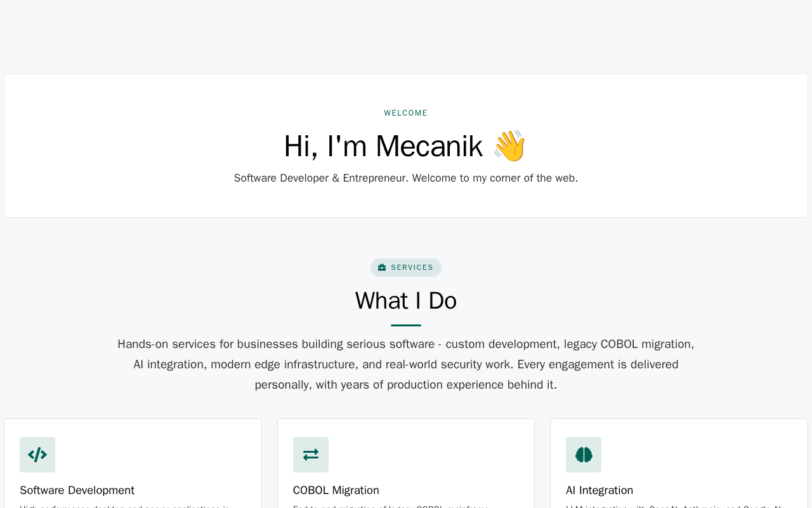The width and height of the screenshot is (812, 508).
Task: Open the COBOL Migration card title
Action: click(x=336, y=490)
